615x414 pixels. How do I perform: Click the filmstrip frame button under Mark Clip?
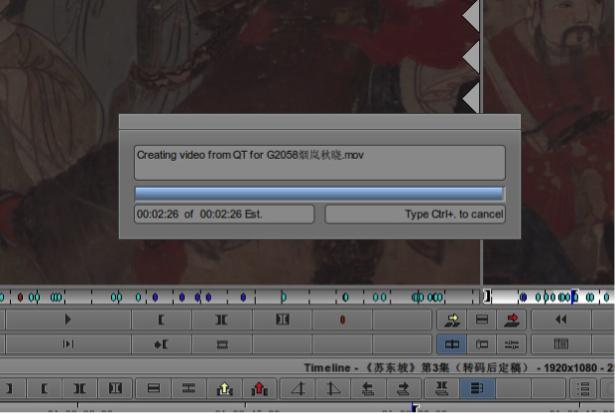222,344
